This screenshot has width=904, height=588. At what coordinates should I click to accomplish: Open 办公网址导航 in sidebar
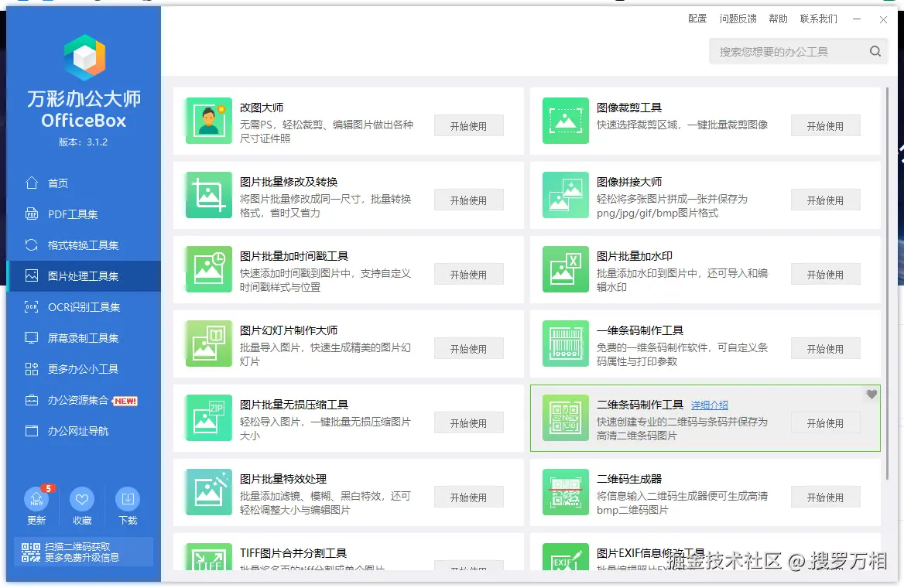tap(84, 431)
